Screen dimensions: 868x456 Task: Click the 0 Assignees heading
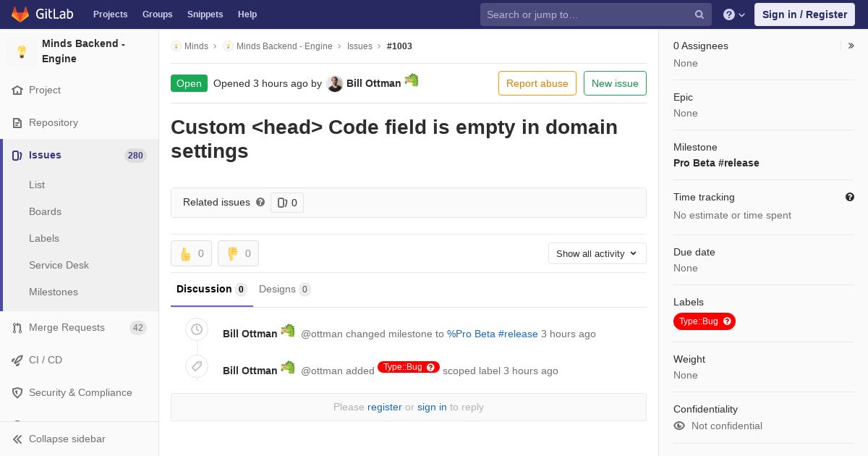(701, 46)
